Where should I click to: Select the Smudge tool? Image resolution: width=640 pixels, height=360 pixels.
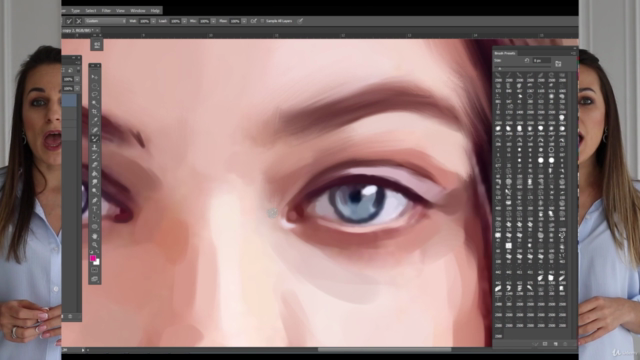(95, 182)
